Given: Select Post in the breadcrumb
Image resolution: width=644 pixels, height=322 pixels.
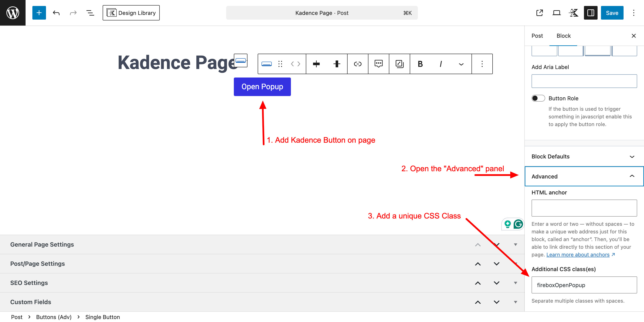Looking at the screenshot, I should (x=16, y=317).
